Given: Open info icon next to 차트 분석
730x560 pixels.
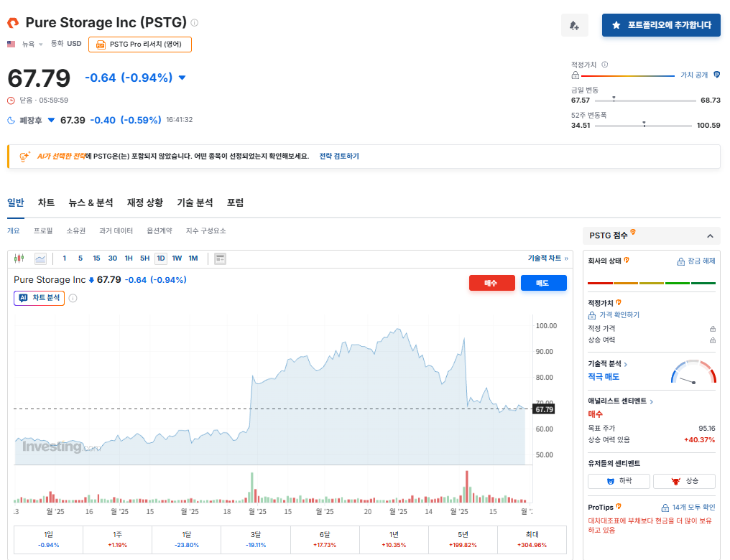Looking at the screenshot, I should click(73, 298).
